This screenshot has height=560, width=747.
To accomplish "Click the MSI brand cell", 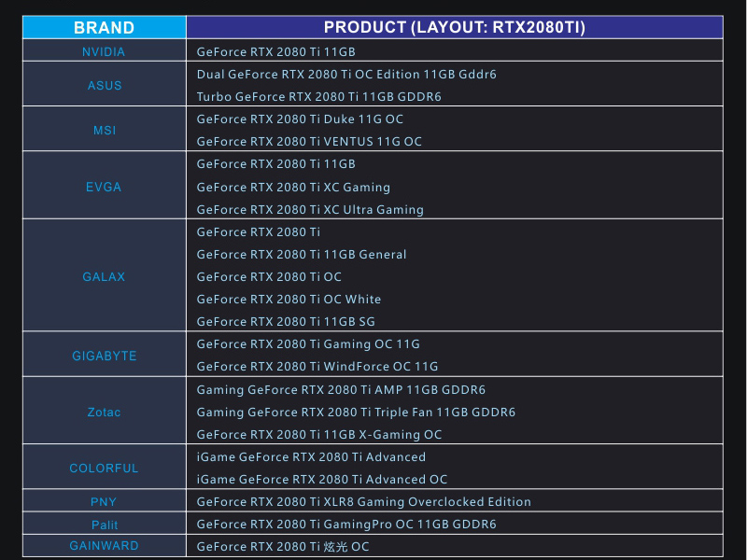I will click(104, 131).
